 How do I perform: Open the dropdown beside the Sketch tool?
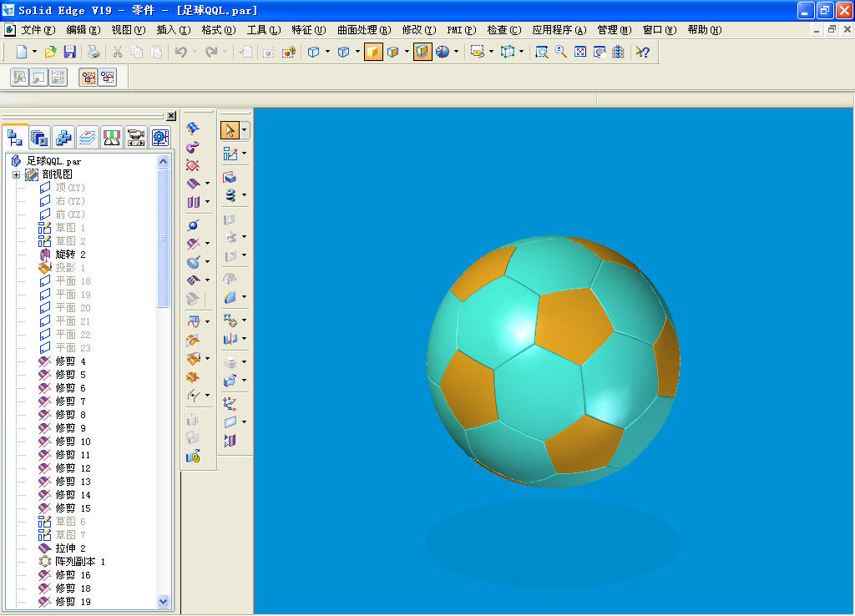pyautogui.click(x=245, y=154)
